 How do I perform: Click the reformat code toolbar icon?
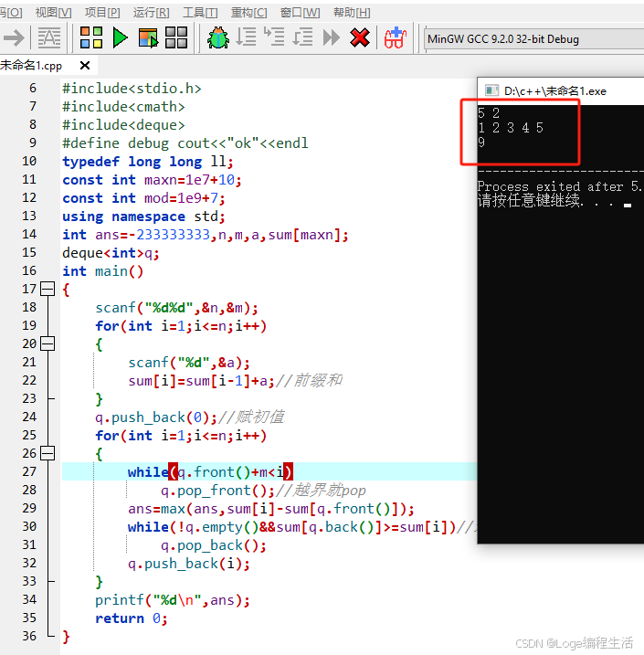pos(49,38)
